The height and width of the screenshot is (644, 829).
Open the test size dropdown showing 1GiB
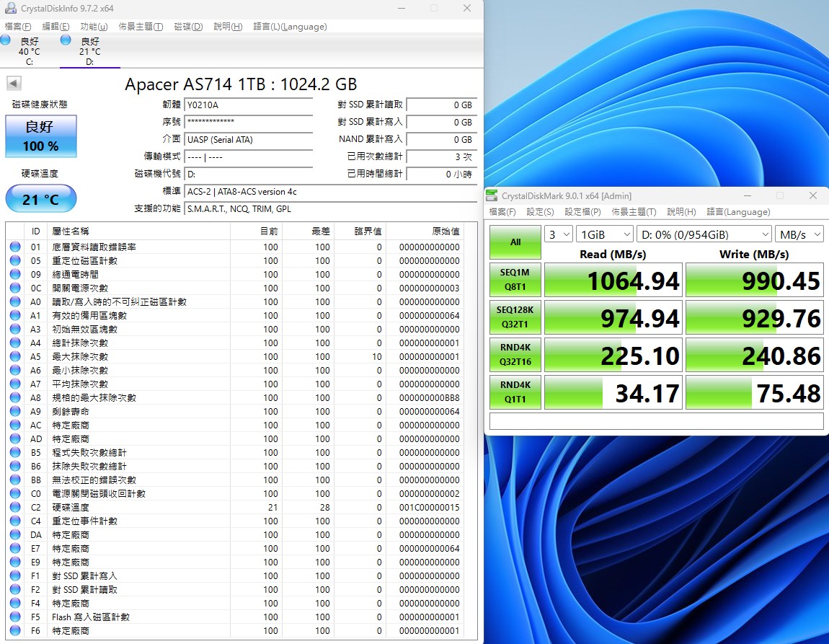pyautogui.click(x=605, y=234)
